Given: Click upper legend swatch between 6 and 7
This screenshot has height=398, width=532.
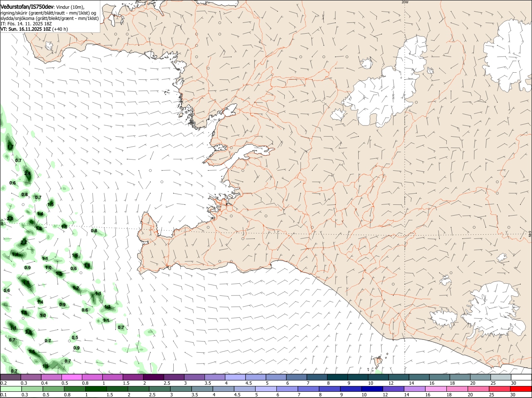Looking at the screenshot, I should pos(297,377).
